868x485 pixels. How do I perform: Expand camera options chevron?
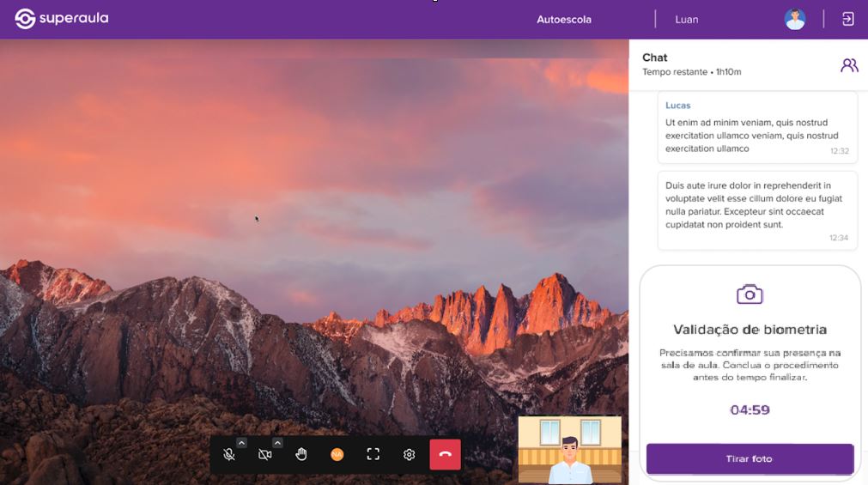277,443
